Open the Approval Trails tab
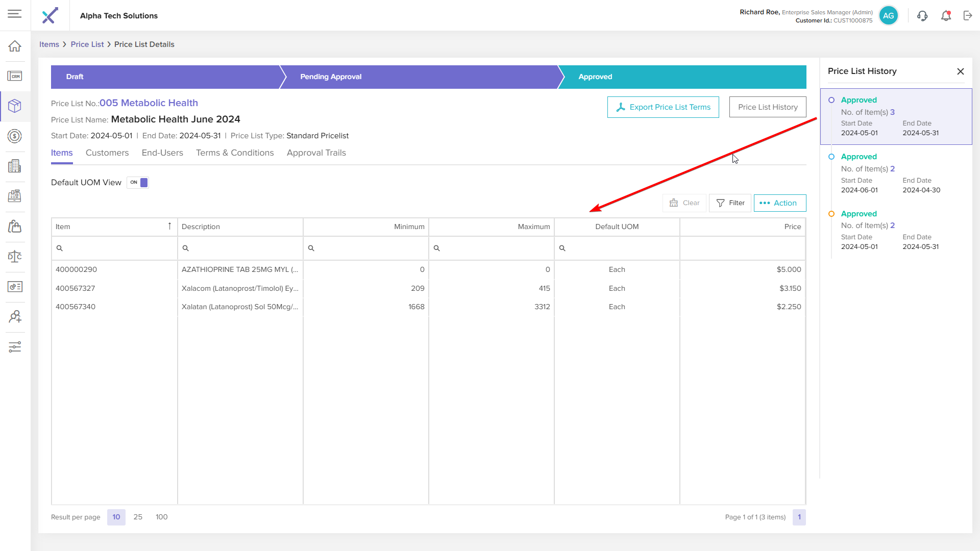This screenshot has width=980, height=551. pos(316,153)
